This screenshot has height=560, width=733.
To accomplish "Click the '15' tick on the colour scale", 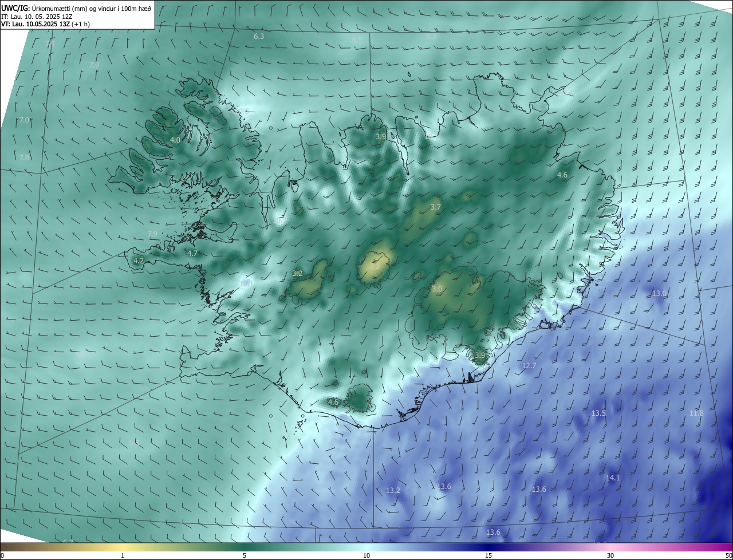I will point(488,555).
